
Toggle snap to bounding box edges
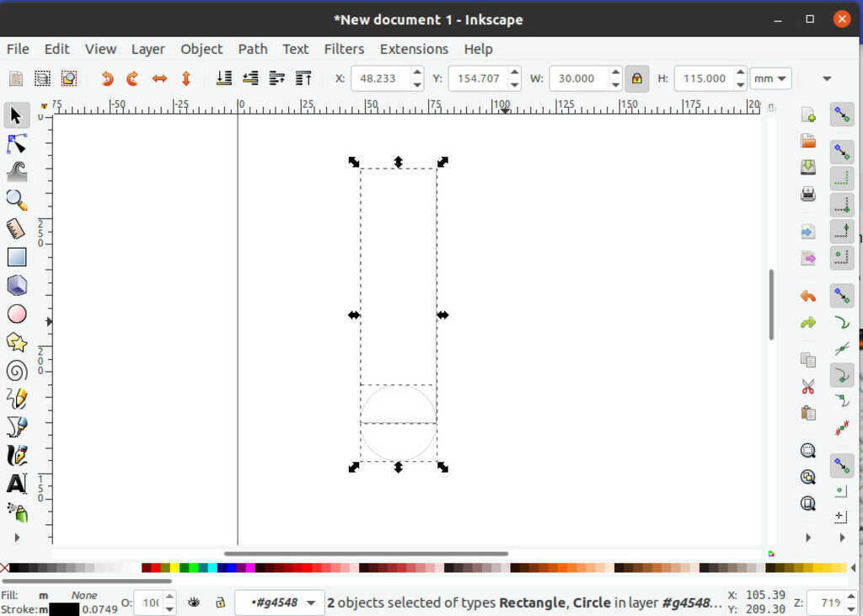842,178
